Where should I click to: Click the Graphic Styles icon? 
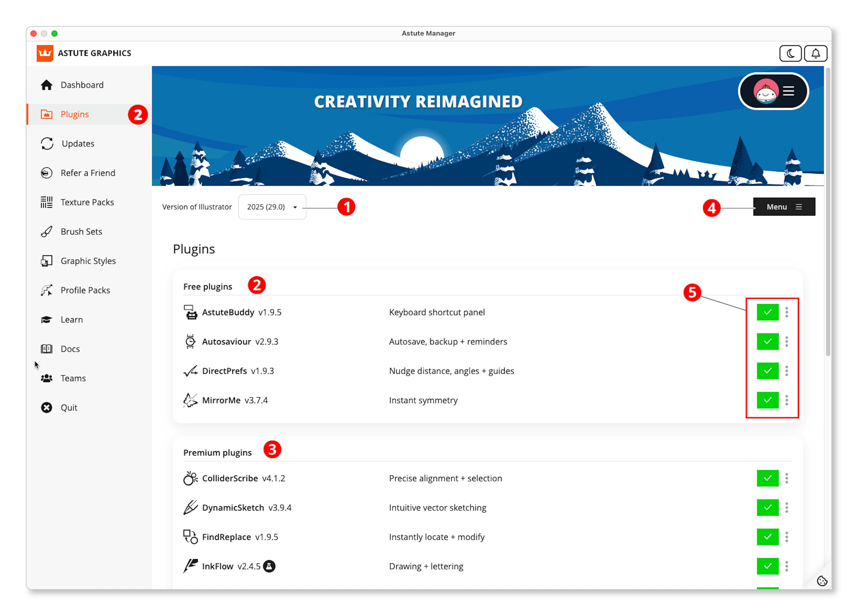(46, 261)
